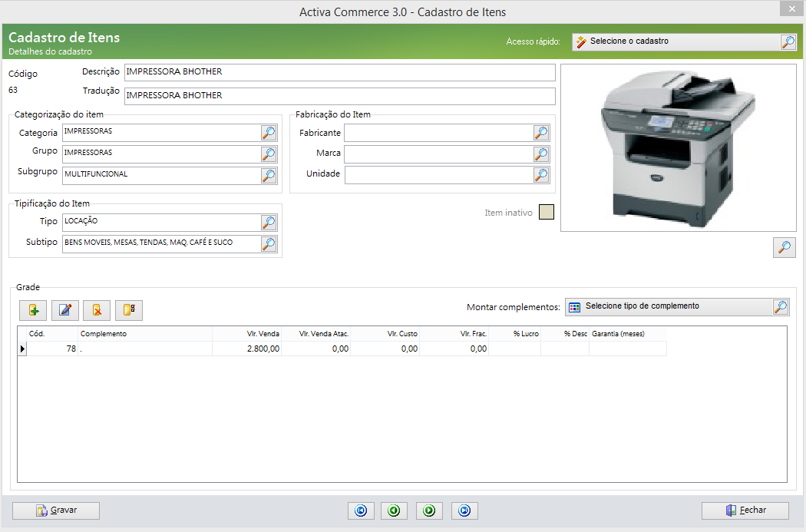Screen dimensions: 806x532
Task: Open the Subtipo lookup
Action: [269, 243]
